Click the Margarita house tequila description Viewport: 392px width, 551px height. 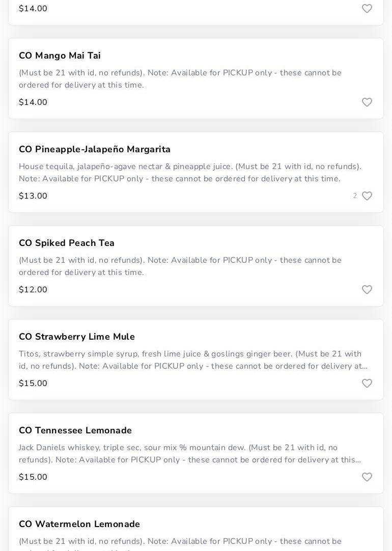190,173
